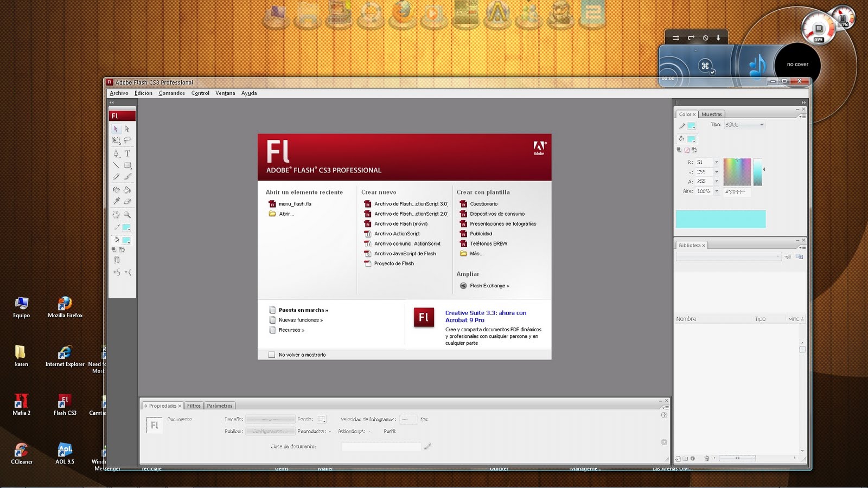Image resolution: width=868 pixels, height=488 pixels.
Task: Pick the Paint Bucket tool
Action: (x=126, y=189)
